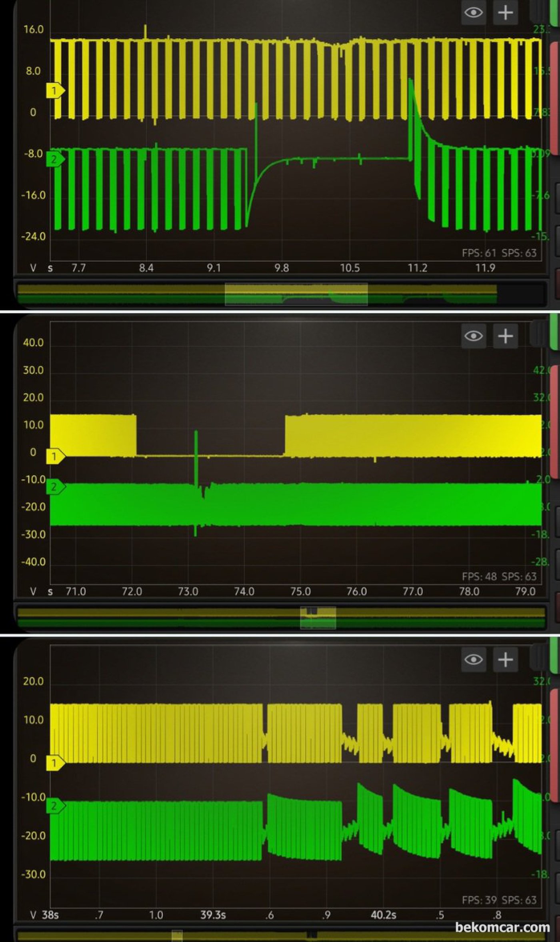Viewport: 560px width, 942px height.
Task: Select yellow channel 1 marker in bottom chart
Action: [x=56, y=763]
